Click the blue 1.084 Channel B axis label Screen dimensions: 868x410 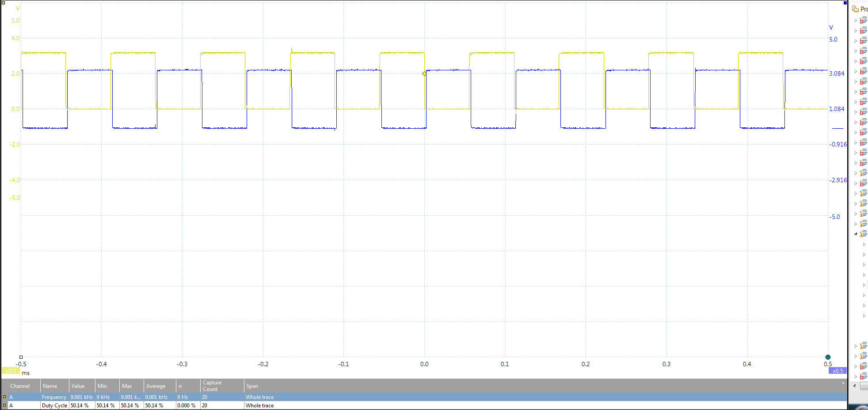(837, 109)
